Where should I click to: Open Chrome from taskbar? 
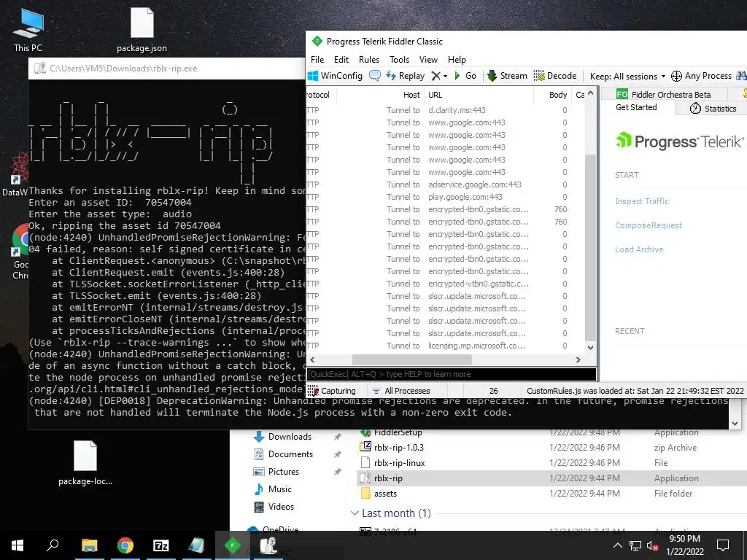(125, 545)
